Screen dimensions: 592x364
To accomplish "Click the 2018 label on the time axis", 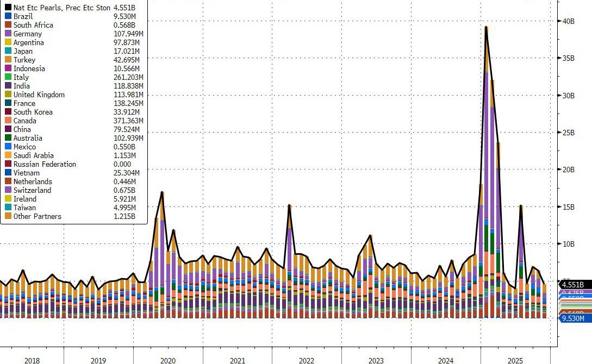I will tap(32, 361).
